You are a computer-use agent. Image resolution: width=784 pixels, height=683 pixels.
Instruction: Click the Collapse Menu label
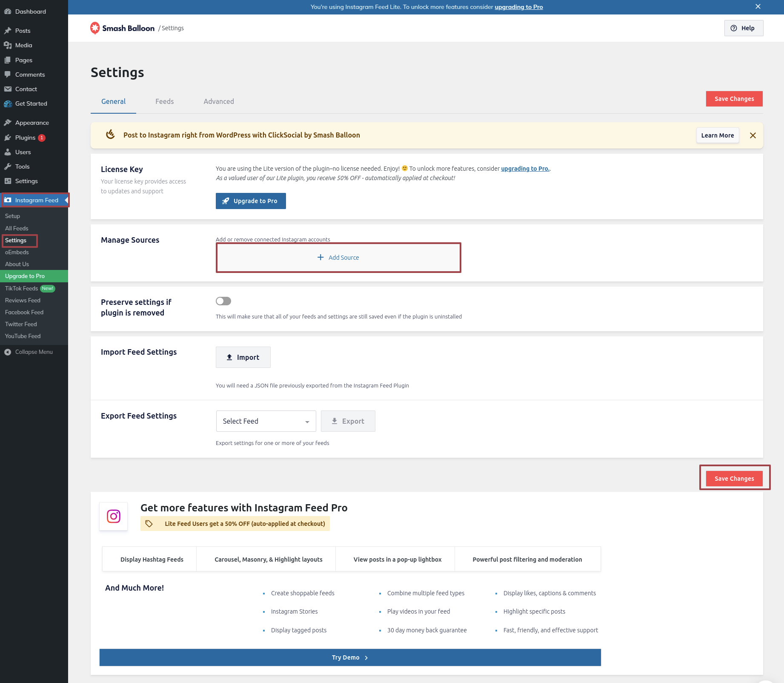tap(34, 352)
